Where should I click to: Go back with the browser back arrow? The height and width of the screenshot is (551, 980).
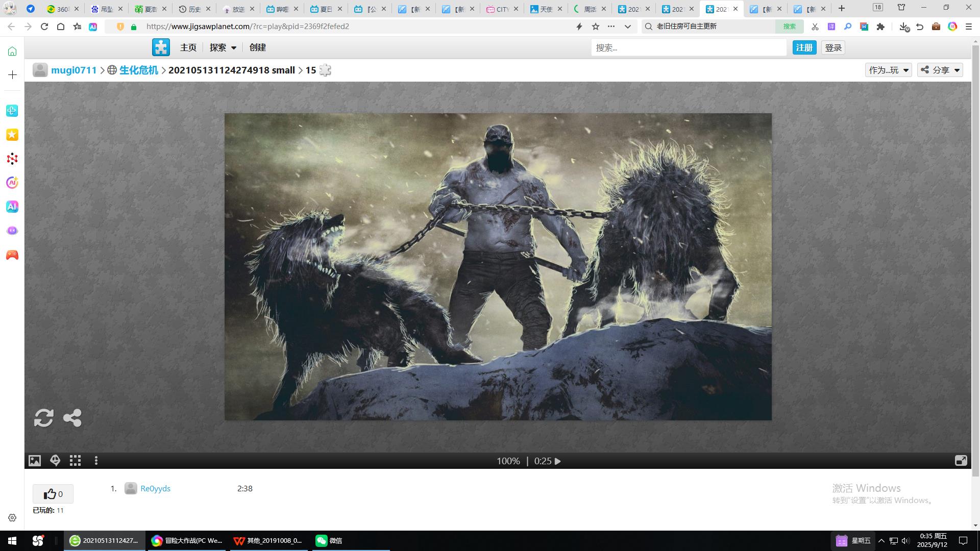pos(11,27)
